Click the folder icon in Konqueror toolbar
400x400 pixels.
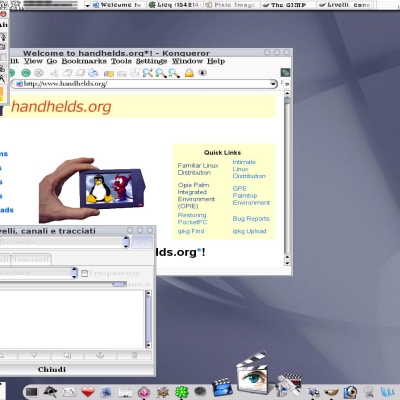pyautogui.click(x=109, y=73)
